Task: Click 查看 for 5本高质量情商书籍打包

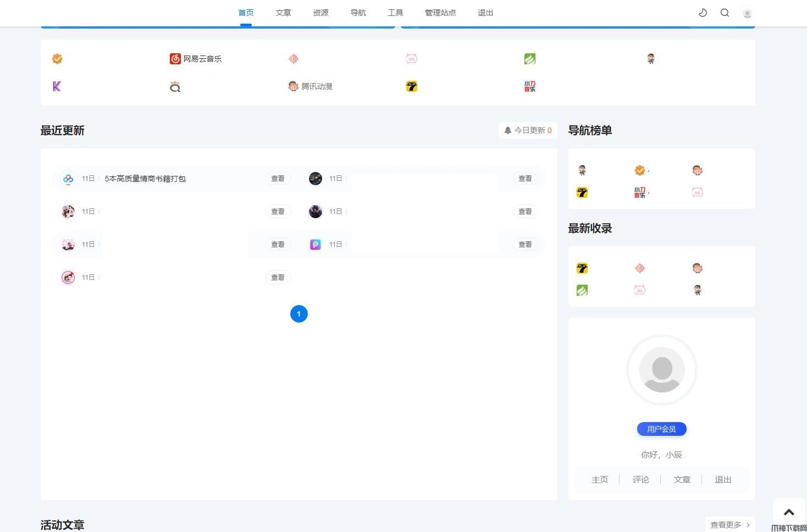Action: (278, 179)
